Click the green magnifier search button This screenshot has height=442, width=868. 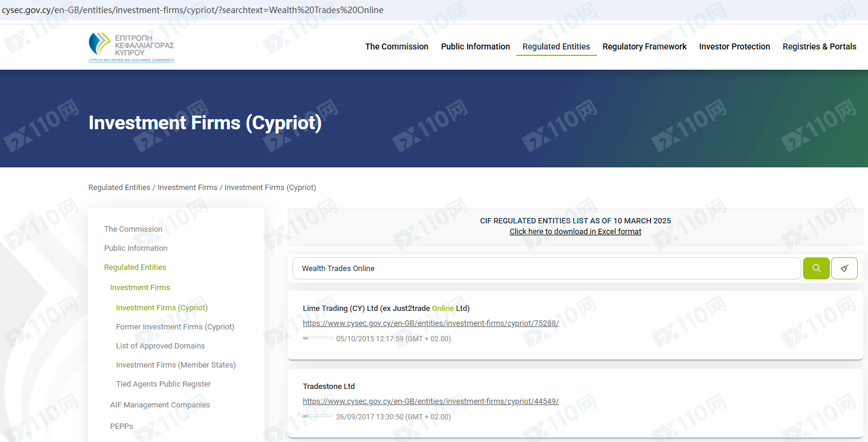[816, 268]
